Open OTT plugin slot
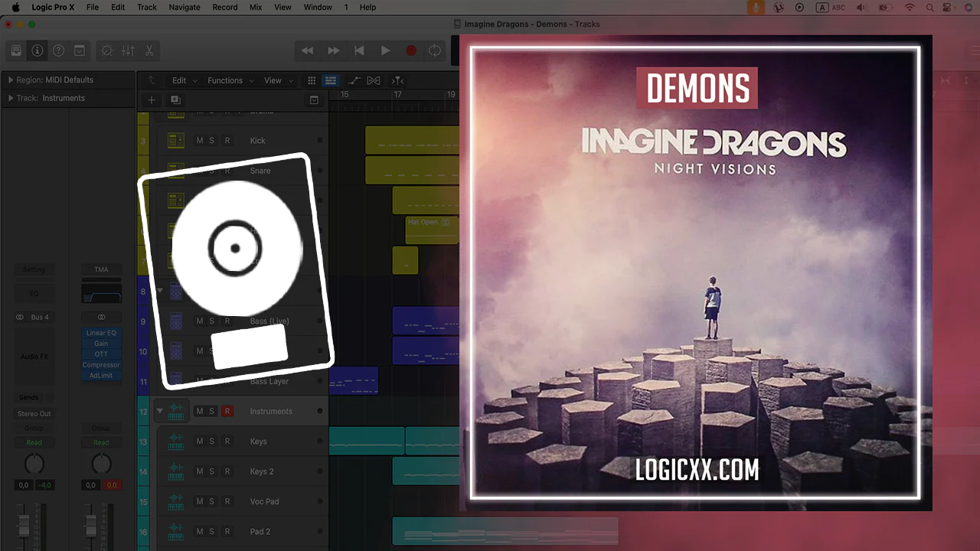The height and width of the screenshot is (551, 980). tap(101, 354)
